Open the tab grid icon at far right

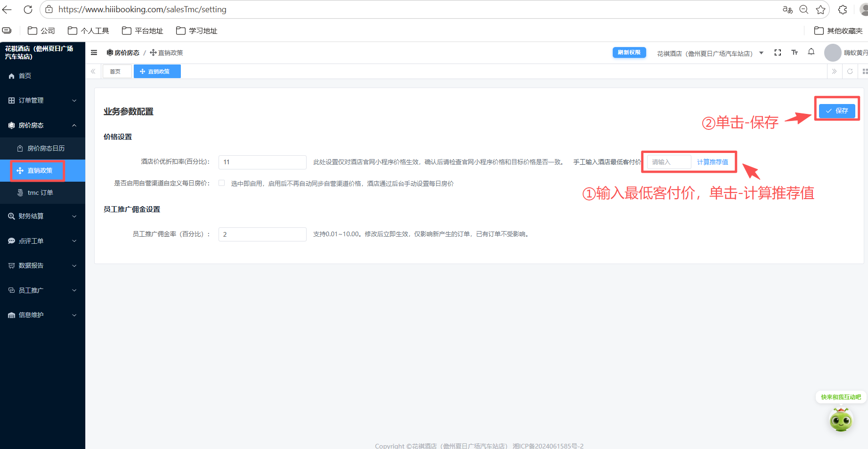(x=865, y=72)
